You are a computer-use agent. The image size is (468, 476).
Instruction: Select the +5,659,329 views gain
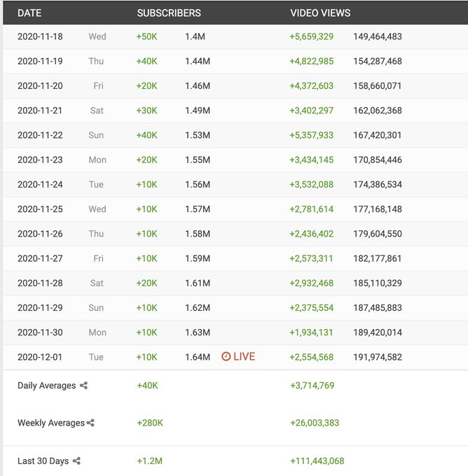[312, 36]
